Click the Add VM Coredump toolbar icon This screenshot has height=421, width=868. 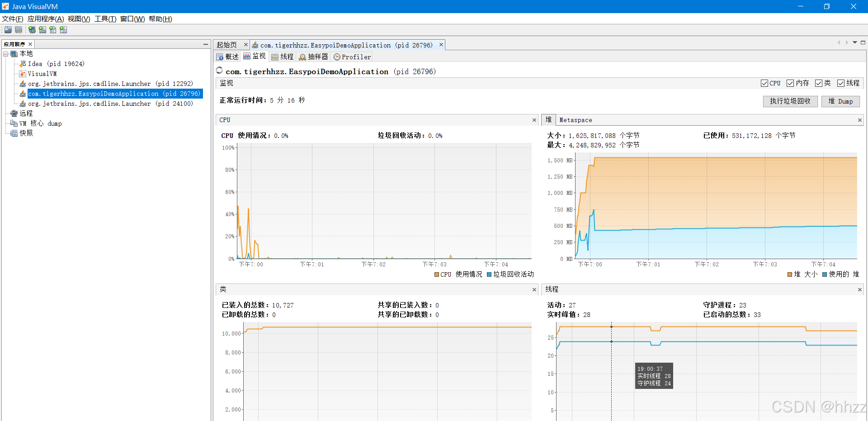[x=53, y=30]
